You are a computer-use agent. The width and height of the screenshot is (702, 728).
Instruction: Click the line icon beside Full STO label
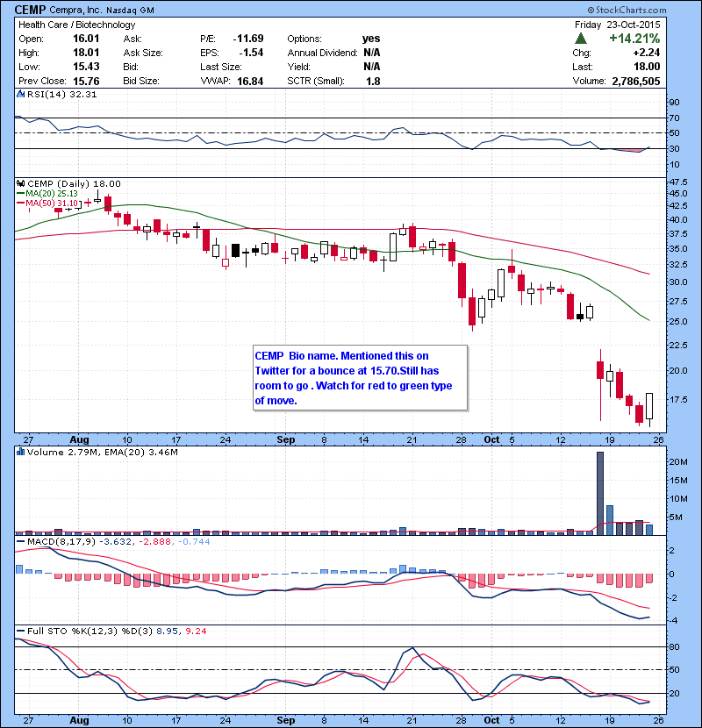click(19, 632)
